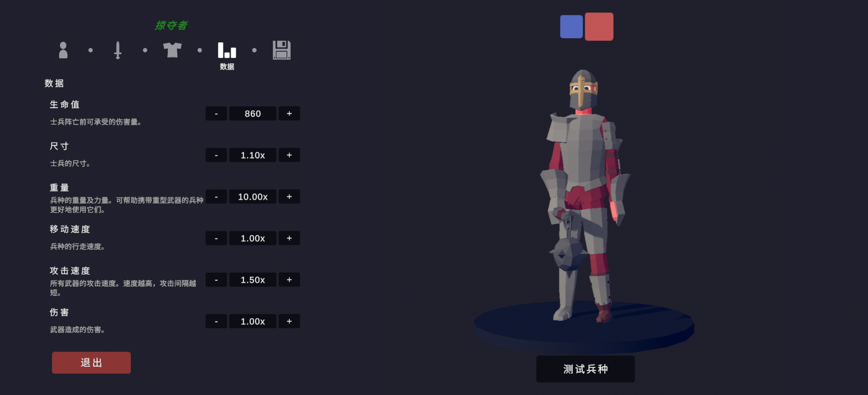Increase 生命值 with the plus button
Image resolution: width=868 pixels, height=395 pixels.
tap(289, 114)
